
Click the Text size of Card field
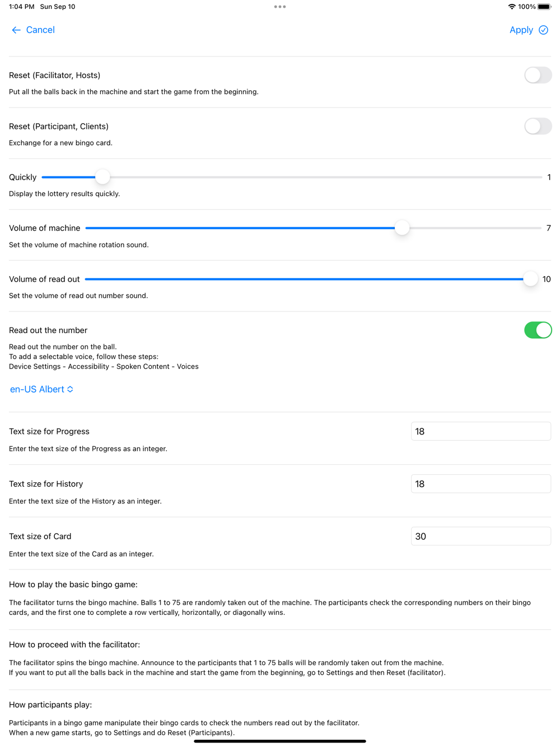(x=480, y=536)
